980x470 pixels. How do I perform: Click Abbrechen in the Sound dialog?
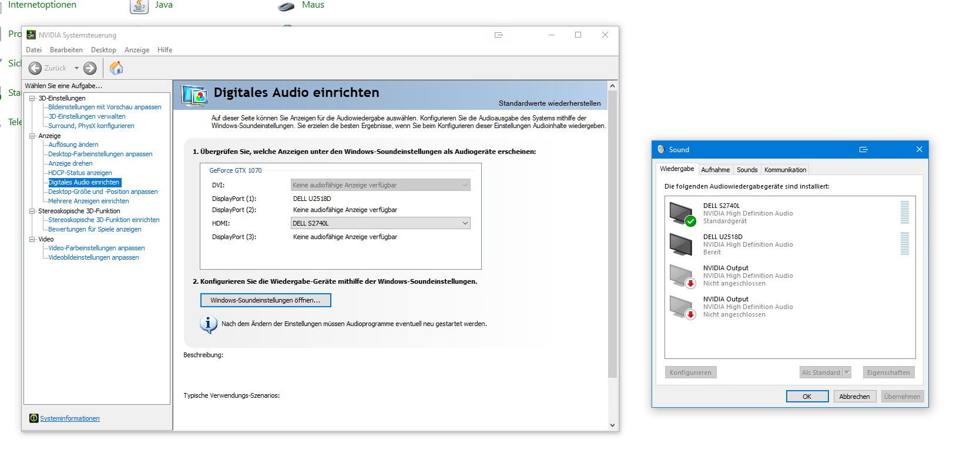(855, 397)
